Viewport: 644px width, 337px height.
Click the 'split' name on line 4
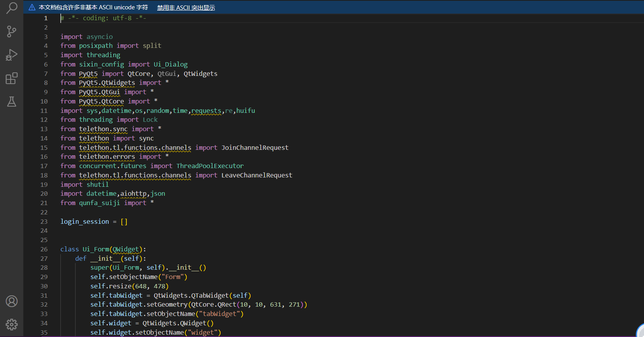tap(152, 46)
